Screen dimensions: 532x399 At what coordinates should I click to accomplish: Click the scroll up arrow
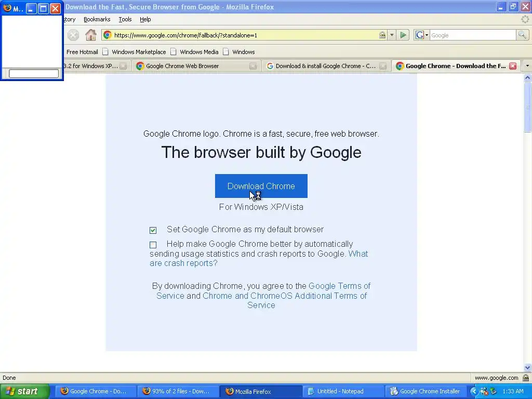tap(527, 78)
